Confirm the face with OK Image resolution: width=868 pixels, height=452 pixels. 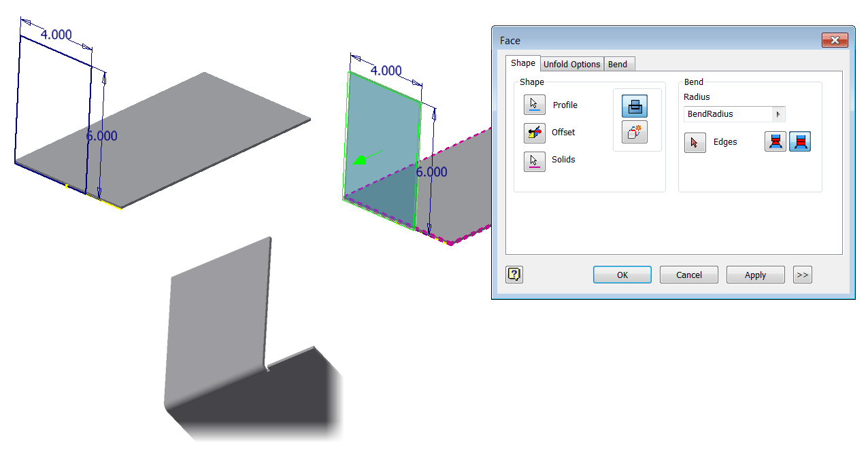click(621, 274)
